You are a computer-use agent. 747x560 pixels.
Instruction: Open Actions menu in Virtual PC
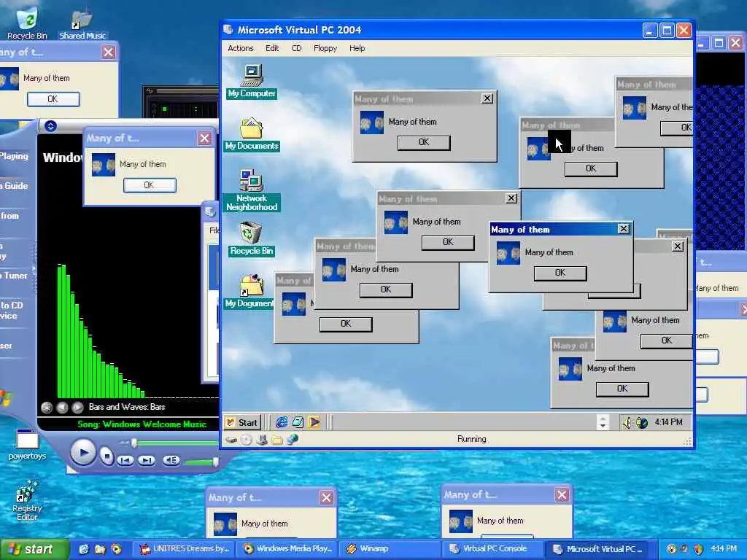(x=240, y=48)
